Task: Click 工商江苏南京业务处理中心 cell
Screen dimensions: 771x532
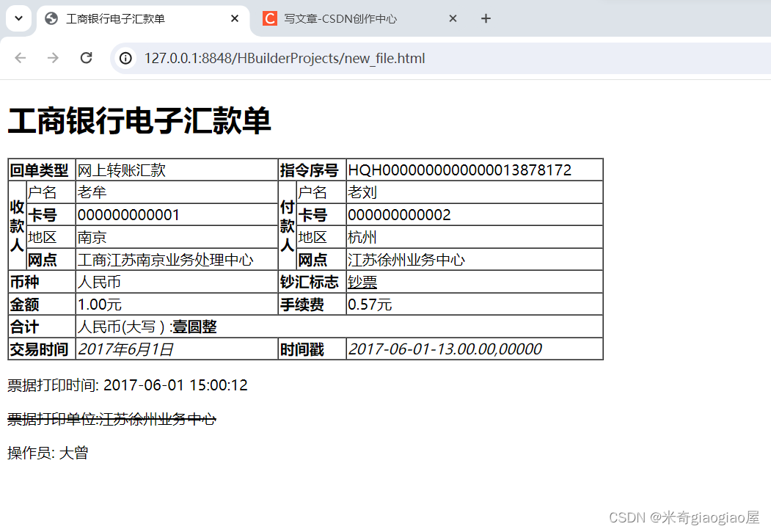Action: [177, 260]
